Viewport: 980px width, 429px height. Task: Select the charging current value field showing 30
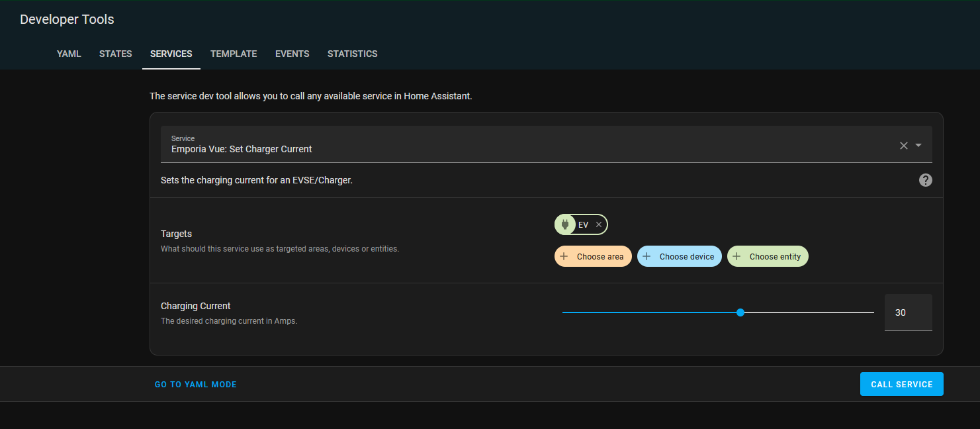coord(908,312)
